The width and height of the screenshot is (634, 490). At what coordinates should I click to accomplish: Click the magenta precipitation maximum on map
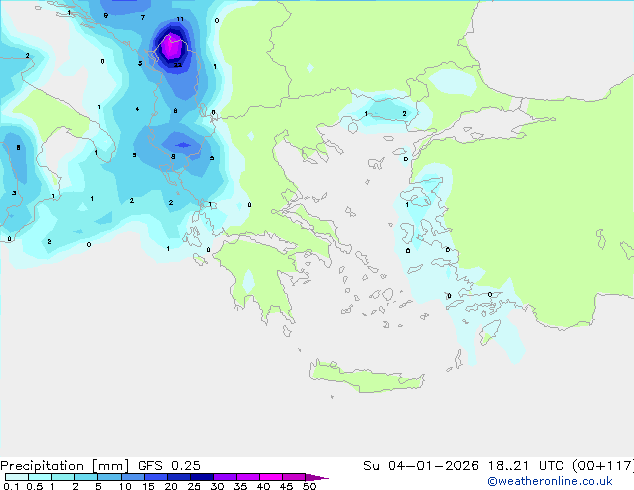click(172, 46)
